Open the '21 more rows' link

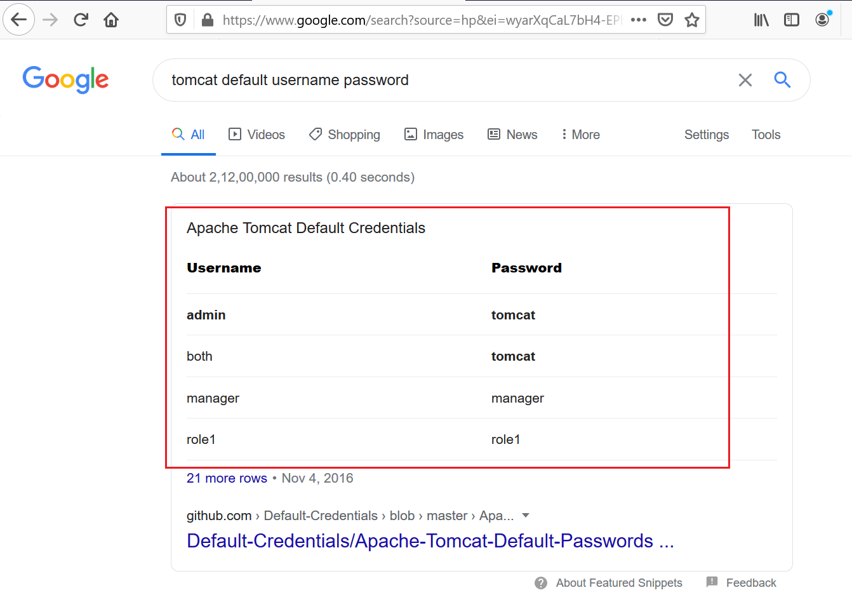227,478
